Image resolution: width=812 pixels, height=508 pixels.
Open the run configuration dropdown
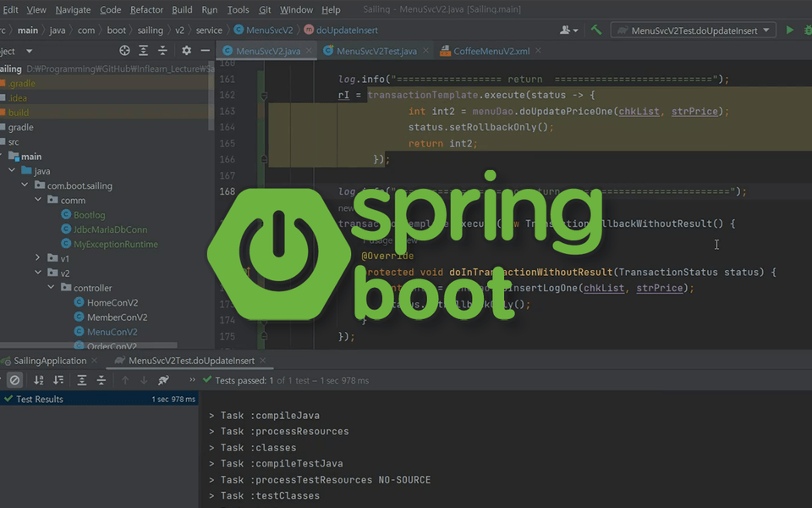[x=694, y=30]
